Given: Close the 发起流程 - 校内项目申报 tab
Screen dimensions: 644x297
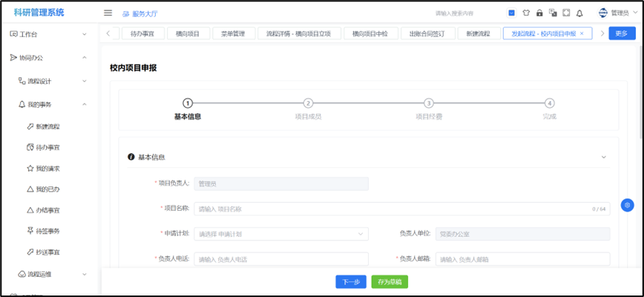Looking at the screenshot, I should (581, 33).
